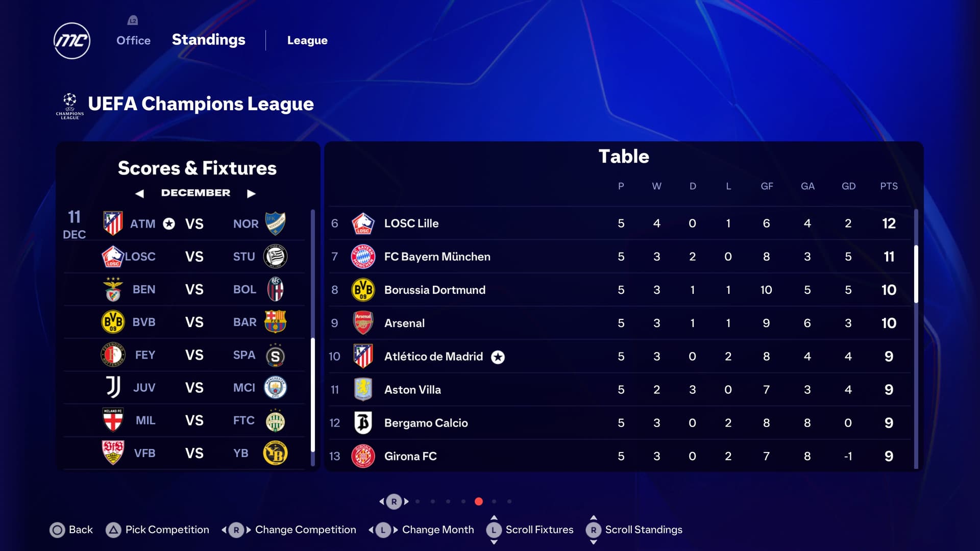
Task: Go to previous month with left arrow
Action: pos(139,193)
